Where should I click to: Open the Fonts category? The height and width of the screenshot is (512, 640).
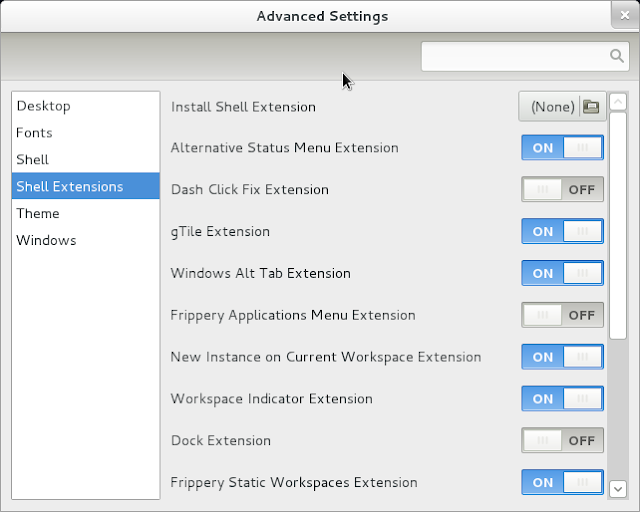(34, 133)
